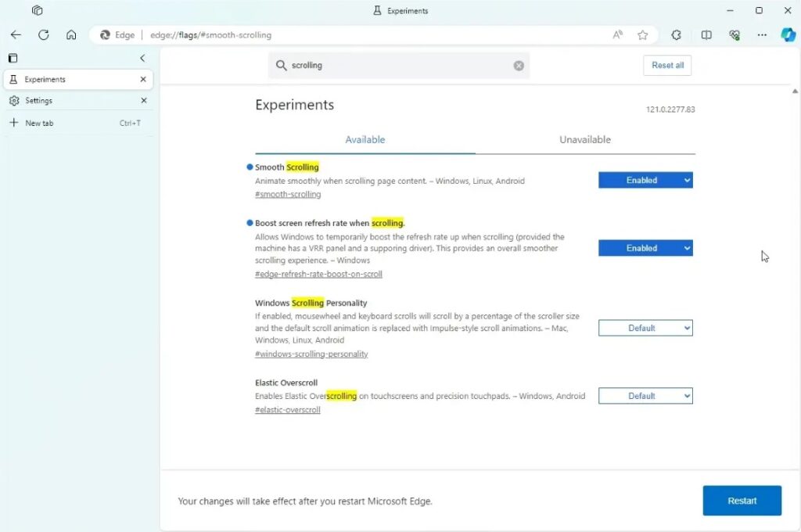The height and width of the screenshot is (532, 801).
Task: Add this page to favorites star
Action: [642, 35]
